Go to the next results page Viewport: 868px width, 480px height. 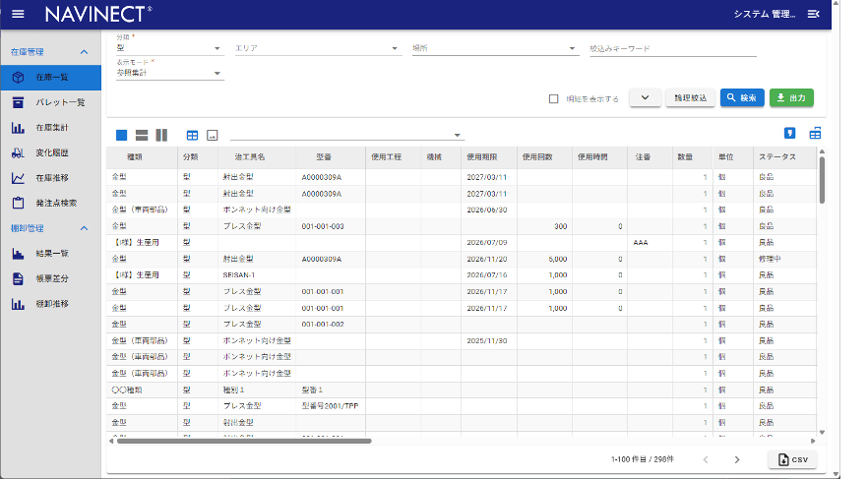737,459
